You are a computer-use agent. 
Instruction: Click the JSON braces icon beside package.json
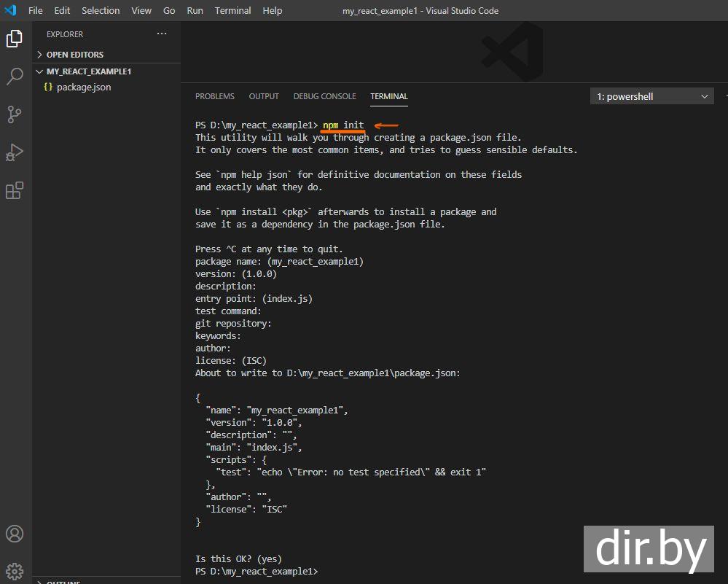click(48, 87)
